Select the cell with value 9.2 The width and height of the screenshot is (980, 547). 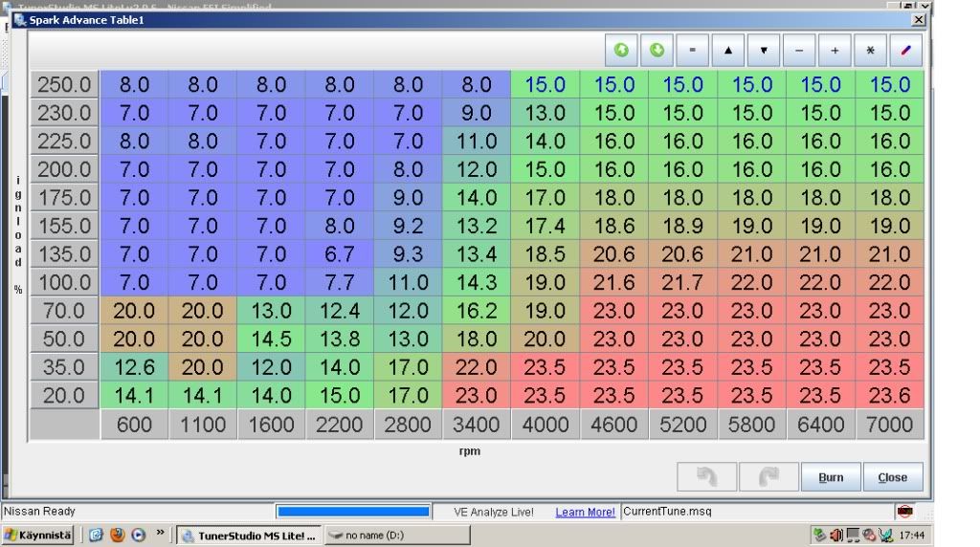(x=408, y=226)
